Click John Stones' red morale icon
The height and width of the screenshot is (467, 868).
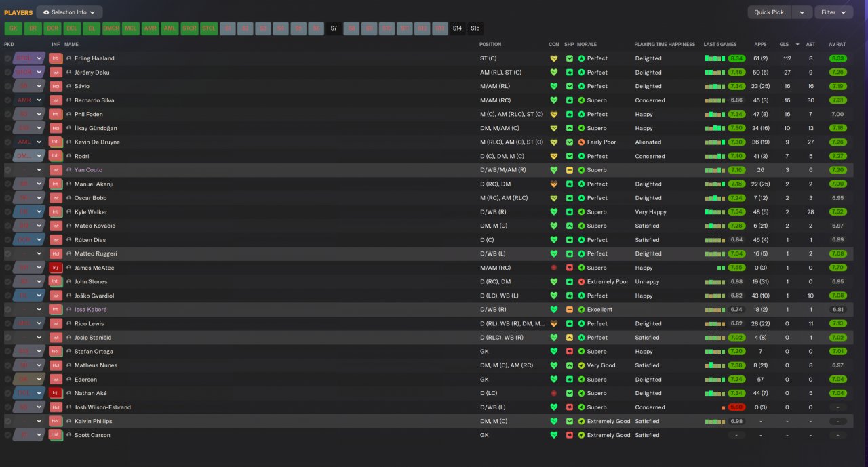(x=581, y=282)
